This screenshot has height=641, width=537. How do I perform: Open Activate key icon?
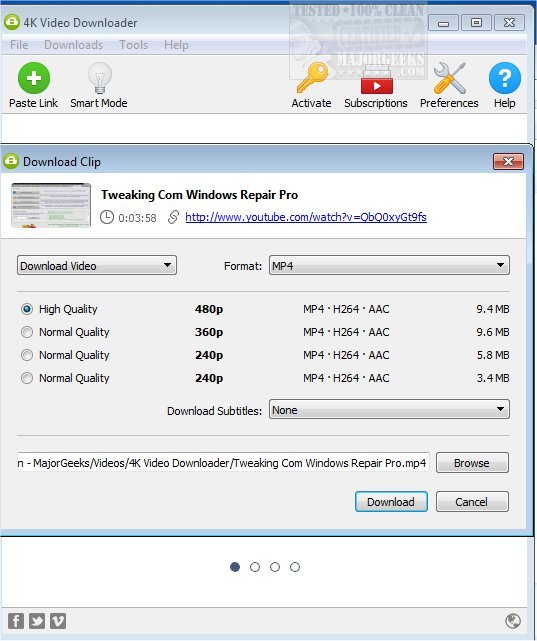[312, 78]
